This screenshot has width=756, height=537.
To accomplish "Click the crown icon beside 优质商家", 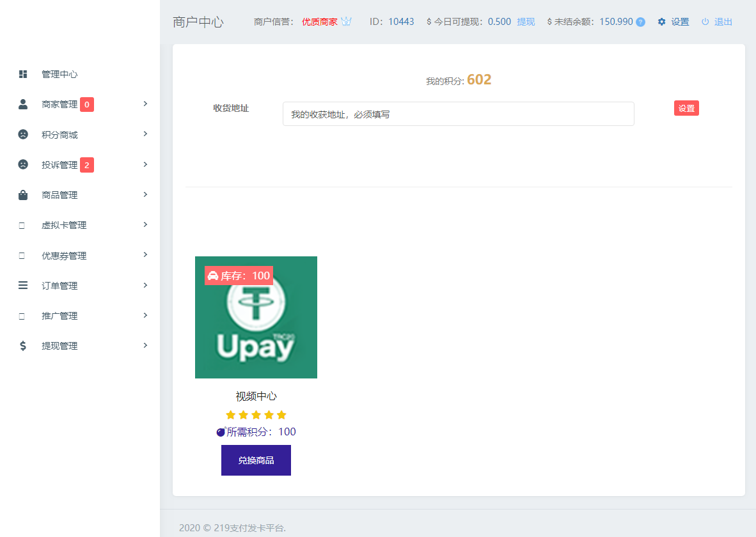I will coord(346,21).
